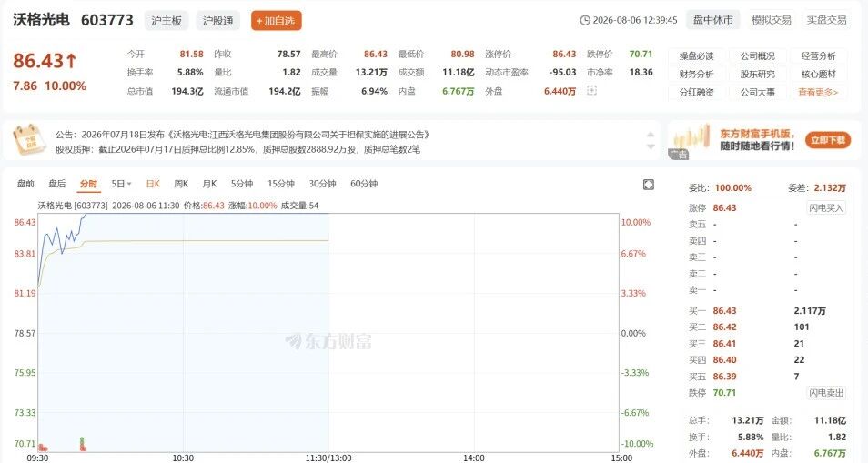The image size is (868, 463).
Task: Click the 跌停 price 70.71 in order book
Action: pyautogui.click(x=724, y=393)
